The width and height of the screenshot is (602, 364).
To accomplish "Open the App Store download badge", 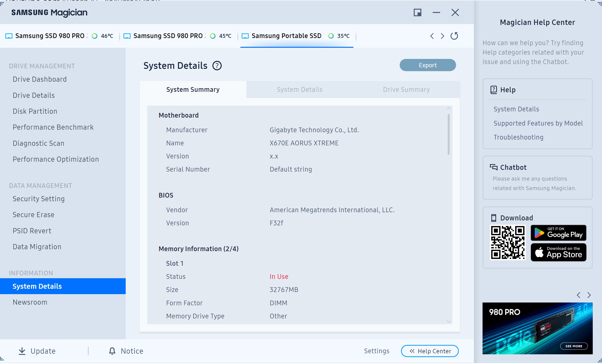I will (x=558, y=252).
